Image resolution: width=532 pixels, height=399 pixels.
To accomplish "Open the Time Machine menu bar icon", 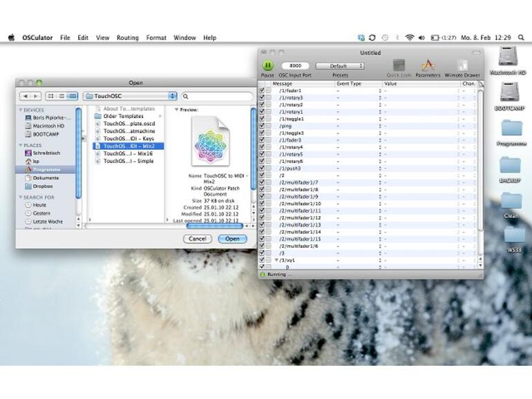I will (x=384, y=38).
